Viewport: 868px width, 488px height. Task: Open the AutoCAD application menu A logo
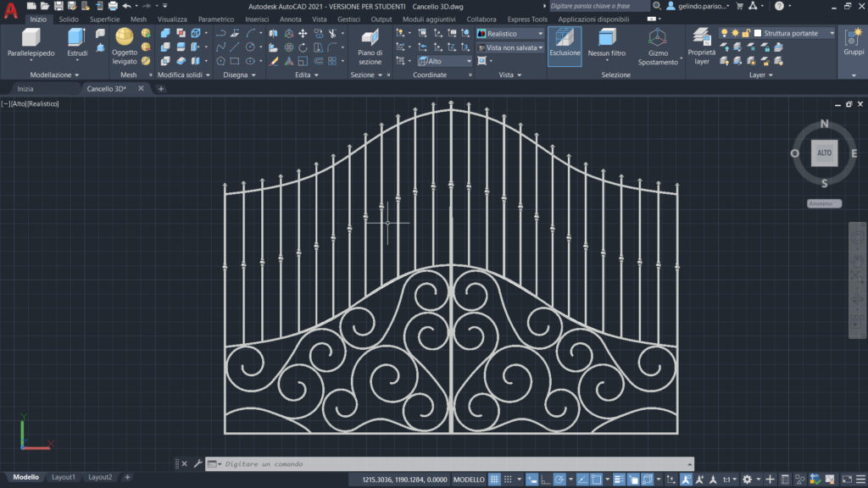tap(10, 10)
